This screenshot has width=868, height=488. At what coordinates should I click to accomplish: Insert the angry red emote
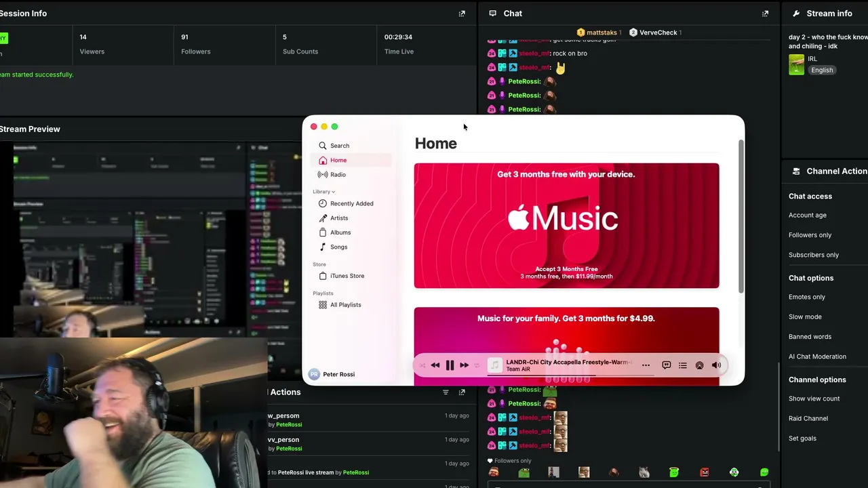705,472
